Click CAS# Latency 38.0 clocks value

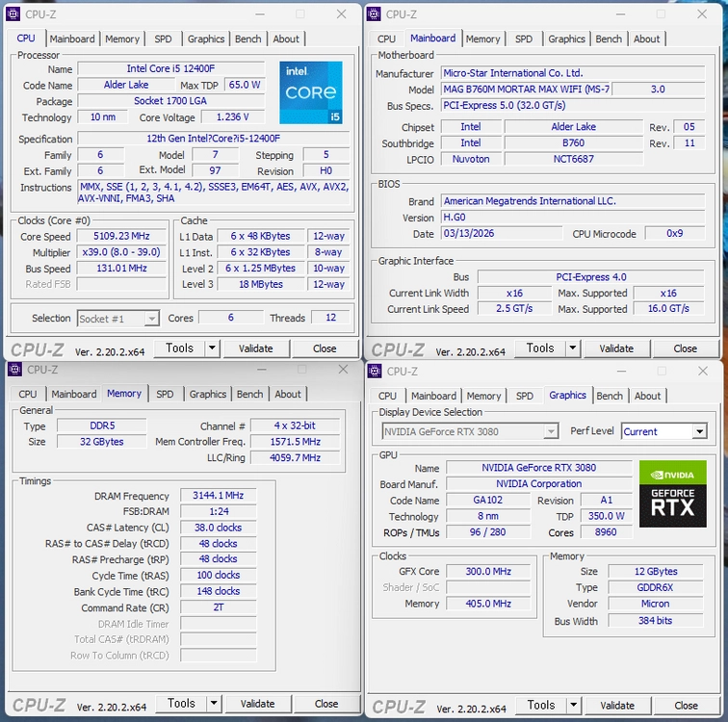[x=219, y=528]
